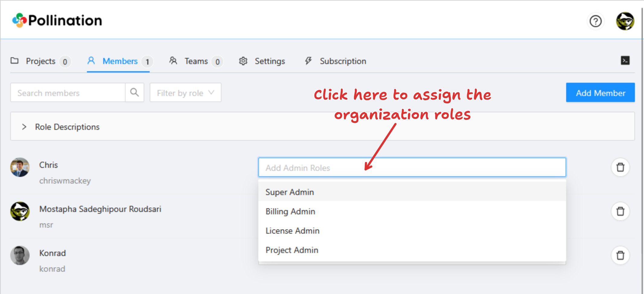Viewport: 644px width, 294px height.
Task: Switch to the Projects tab
Action: tap(40, 61)
